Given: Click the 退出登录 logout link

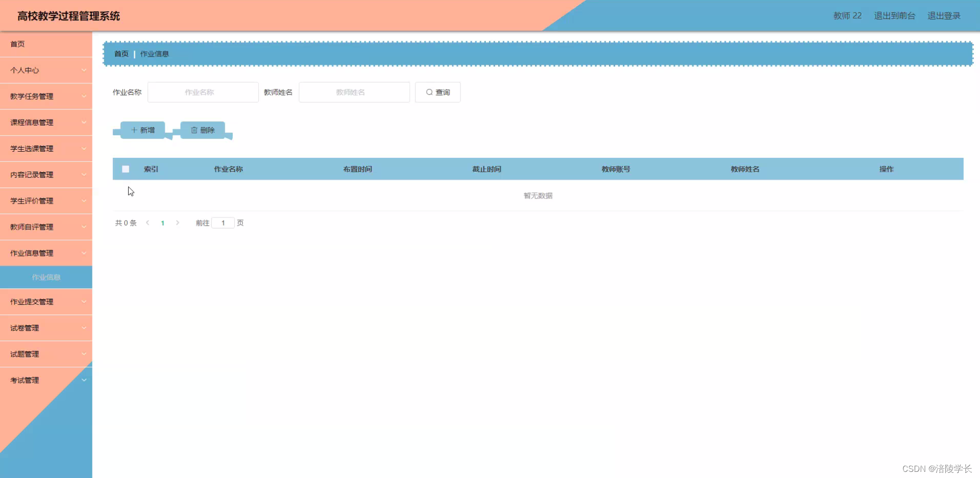Looking at the screenshot, I should 943,15.
